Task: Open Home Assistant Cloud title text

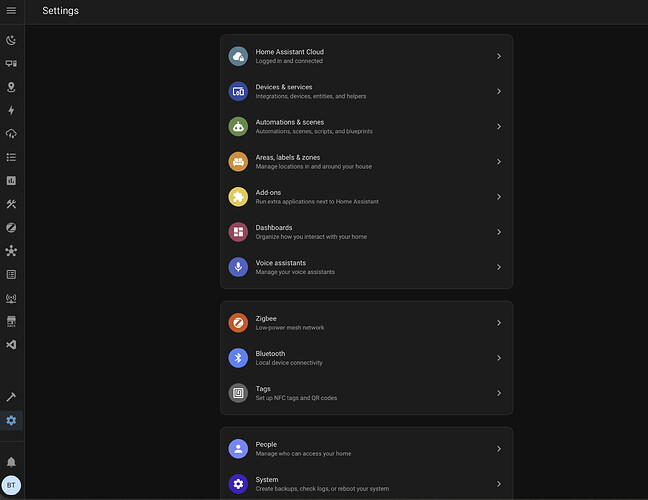Action: pos(290,52)
